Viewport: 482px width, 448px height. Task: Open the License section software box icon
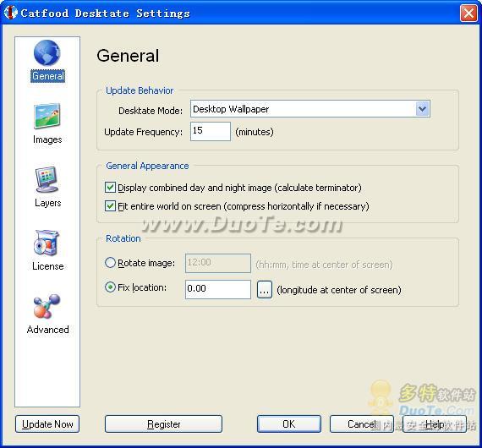click(47, 243)
